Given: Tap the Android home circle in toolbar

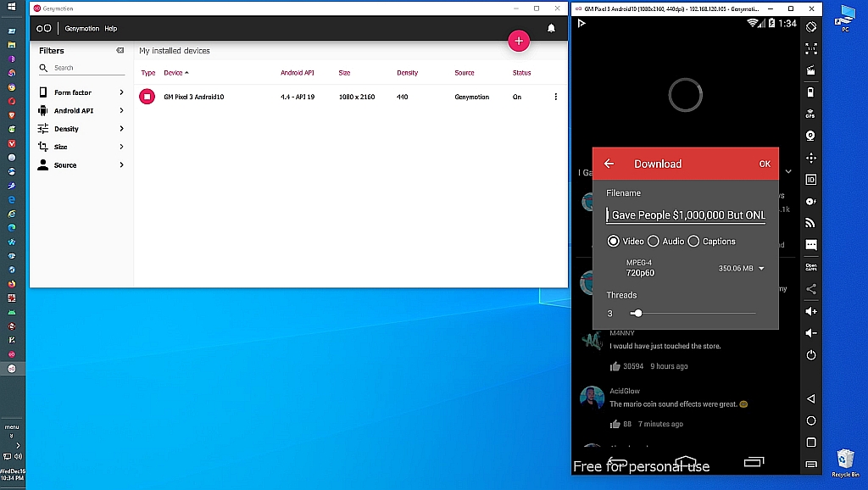Looking at the screenshot, I should coord(811,420).
